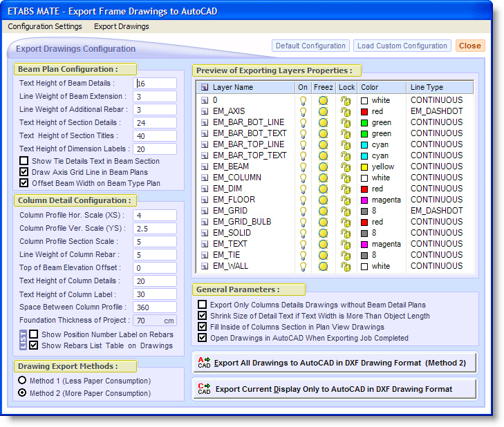
Task: Uncheck Draw Axis Grid Line in Beam Plans
Action: (24, 172)
